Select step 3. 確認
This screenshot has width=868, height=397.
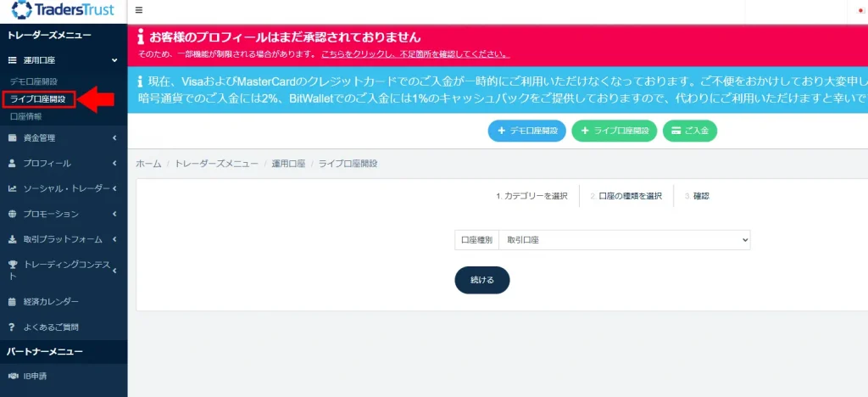[x=697, y=196]
